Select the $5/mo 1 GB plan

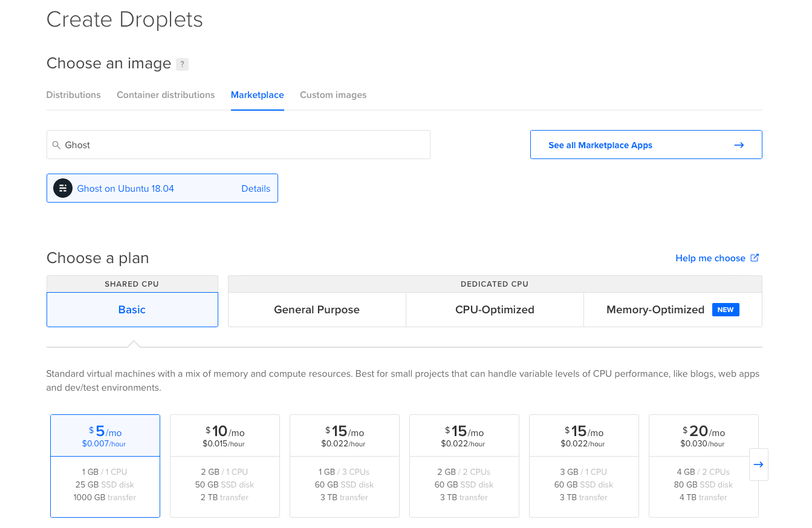105,466
